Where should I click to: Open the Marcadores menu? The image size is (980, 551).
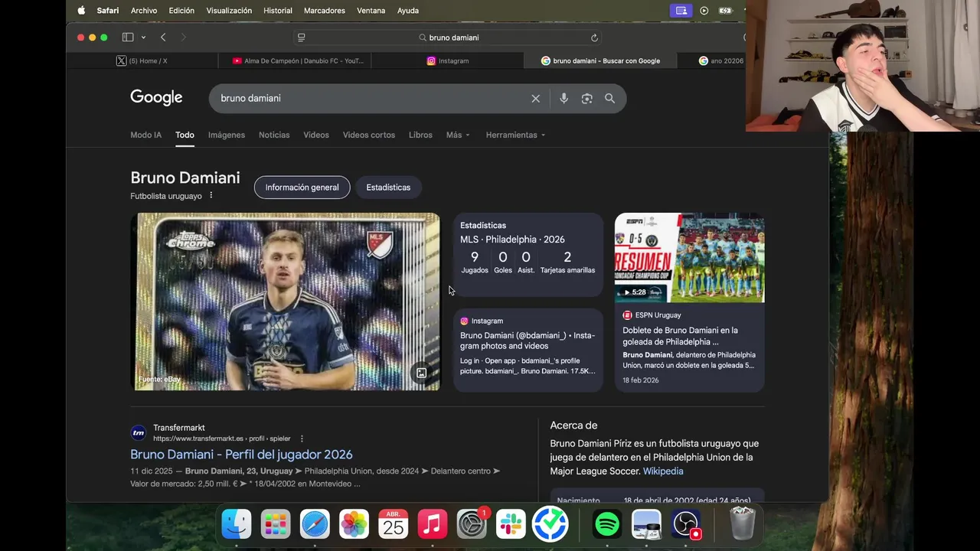pos(325,11)
